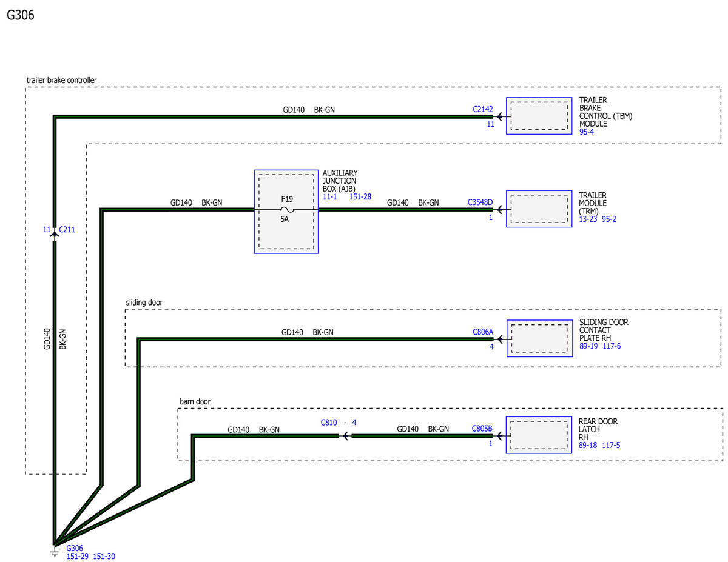Open page reference 151-29
Image resolution: width=728 pixels, height=562 pixels.
tap(78, 556)
